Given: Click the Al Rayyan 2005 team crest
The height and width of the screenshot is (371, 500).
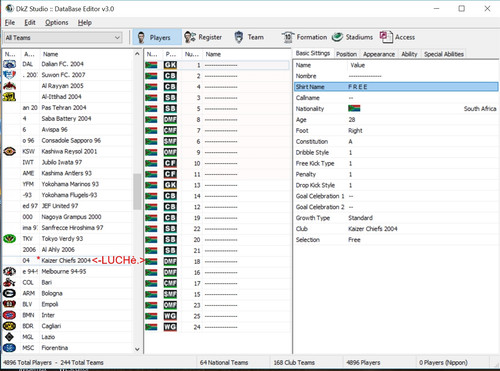Looking at the screenshot, I should coord(9,86).
